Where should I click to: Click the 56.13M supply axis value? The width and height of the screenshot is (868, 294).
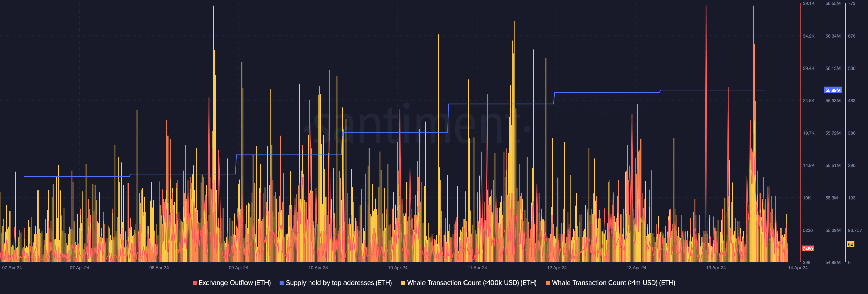(833, 68)
